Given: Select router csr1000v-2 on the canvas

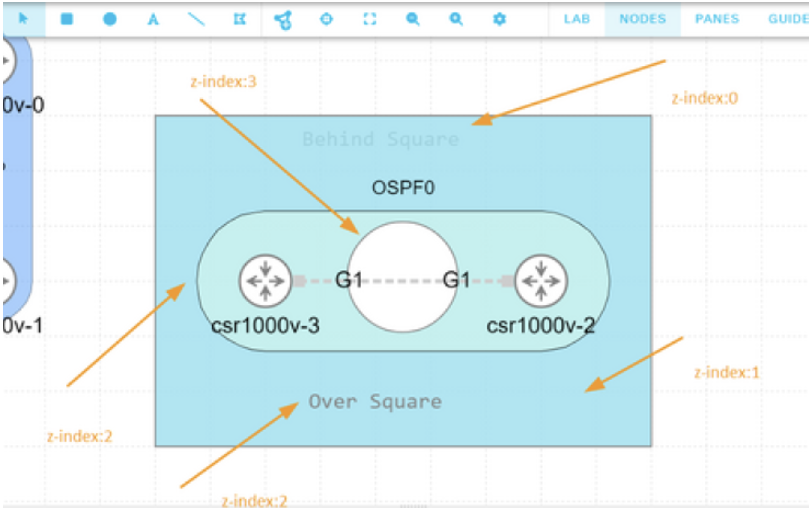Looking at the screenshot, I should click(x=541, y=281).
